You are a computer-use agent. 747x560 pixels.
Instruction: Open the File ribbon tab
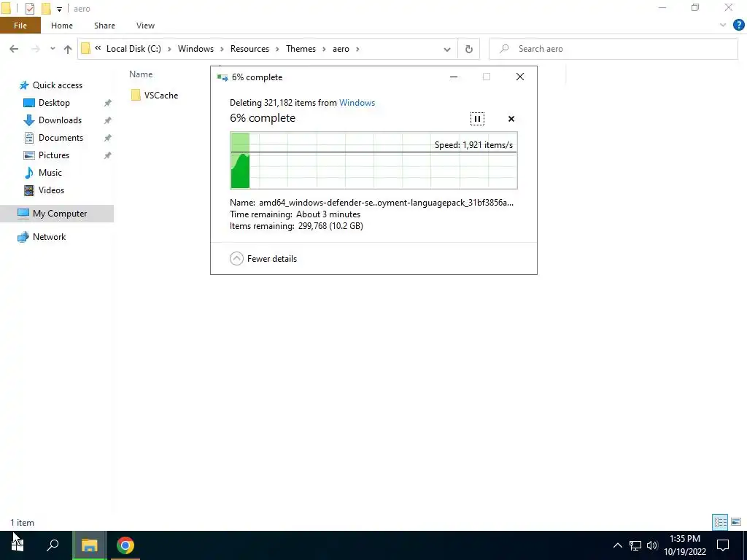(x=20, y=26)
